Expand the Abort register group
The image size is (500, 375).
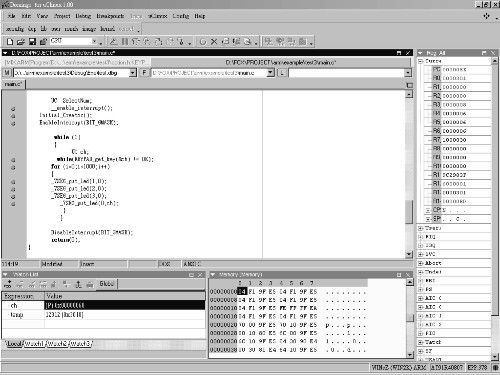[421, 263]
